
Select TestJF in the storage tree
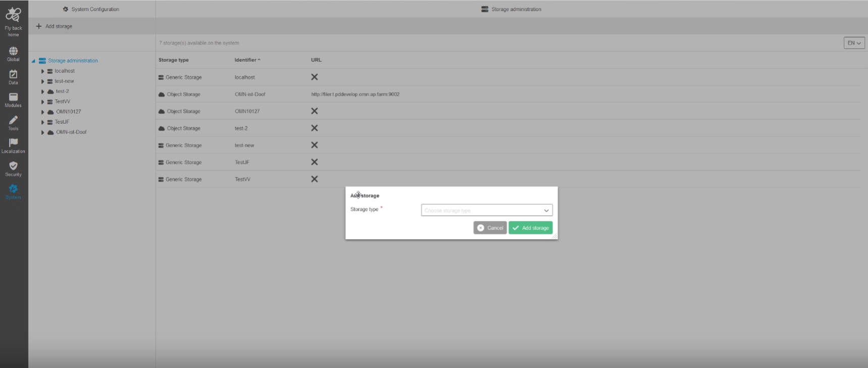coord(62,122)
